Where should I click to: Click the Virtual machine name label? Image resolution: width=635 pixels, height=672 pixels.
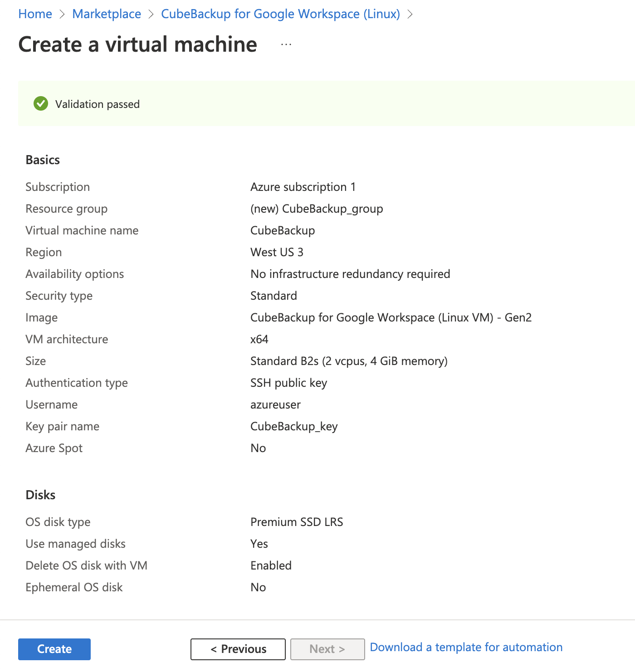(x=82, y=230)
